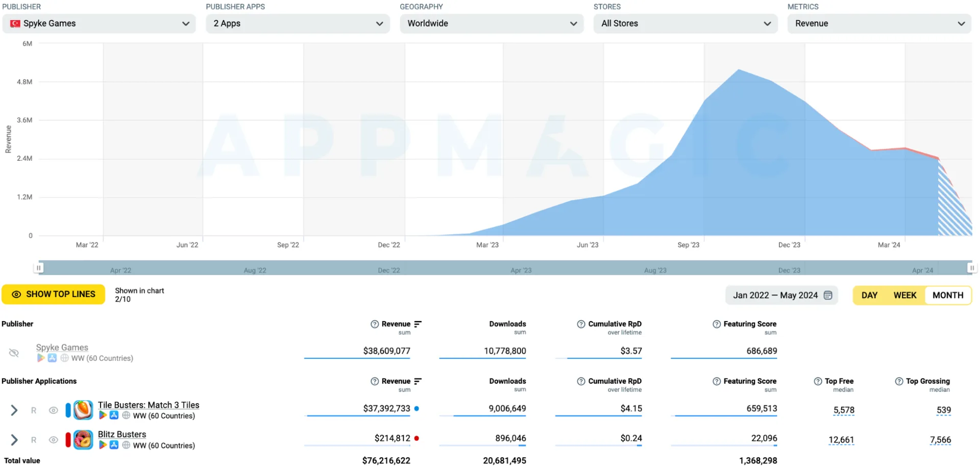Open Tile Busters Top Free value 5,578
Screen dimensions: 980x471
[844, 410]
